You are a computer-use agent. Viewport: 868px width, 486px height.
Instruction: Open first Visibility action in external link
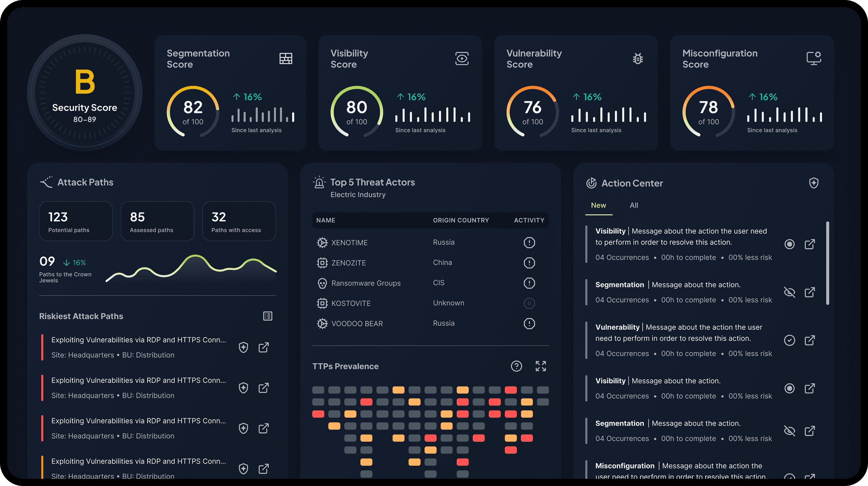[810, 244]
